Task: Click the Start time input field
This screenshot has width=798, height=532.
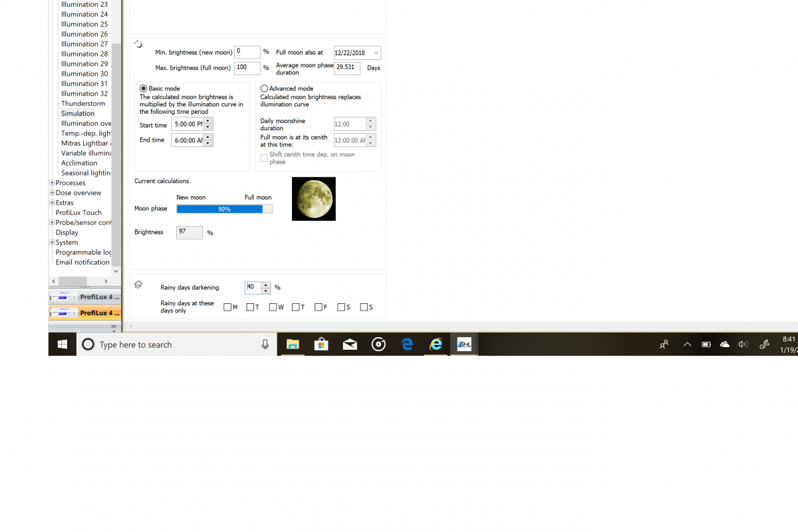Action: click(188, 124)
